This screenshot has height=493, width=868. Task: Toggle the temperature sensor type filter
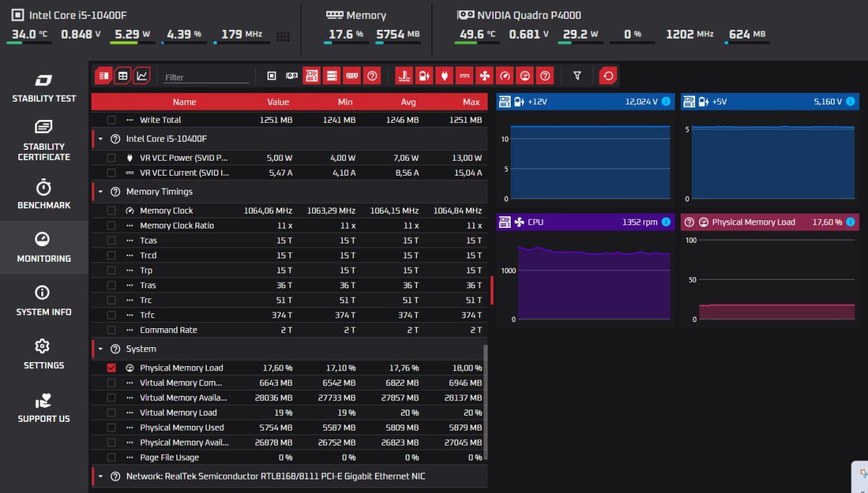pyautogui.click(x=404, y=76)
